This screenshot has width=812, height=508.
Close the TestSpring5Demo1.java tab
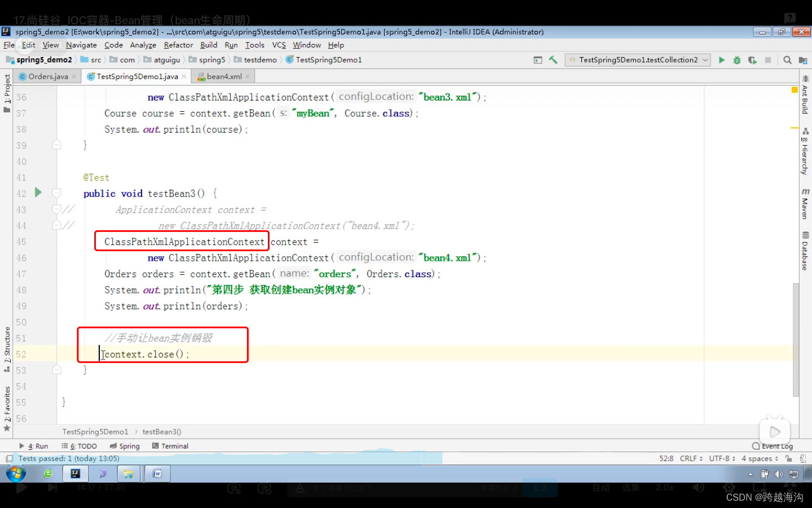184,77
